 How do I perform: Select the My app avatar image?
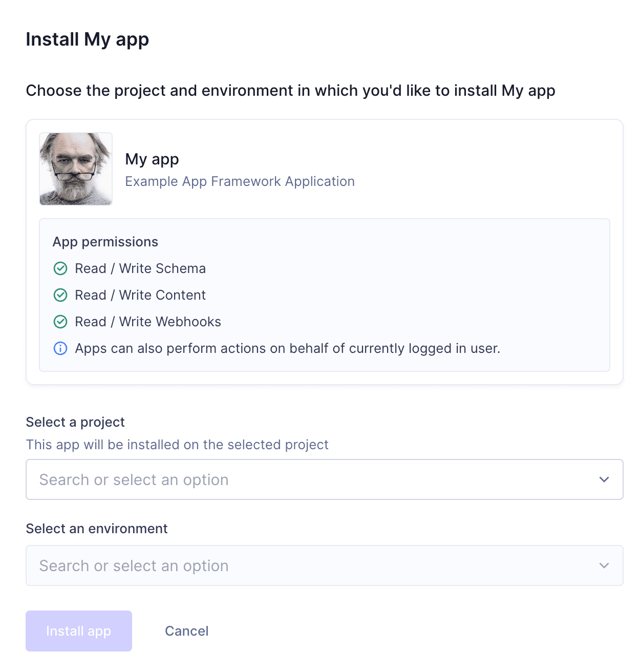point(75,169)
